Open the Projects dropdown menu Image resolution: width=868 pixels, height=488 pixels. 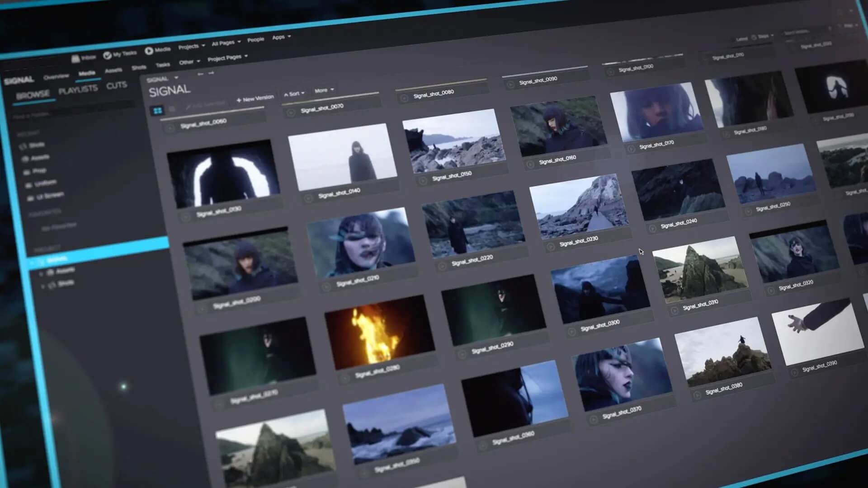click(191, 46)
